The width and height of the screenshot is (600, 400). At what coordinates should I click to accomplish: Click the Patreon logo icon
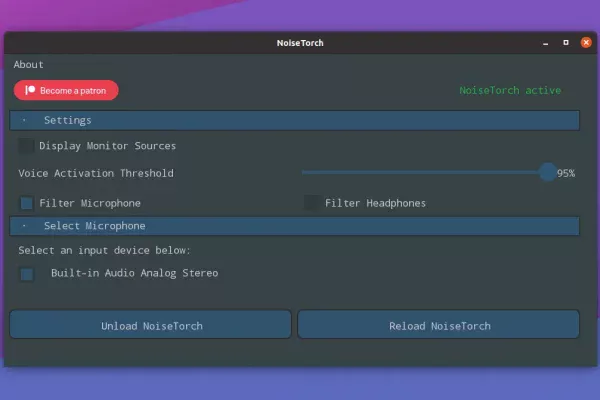(x=30, y=90)
